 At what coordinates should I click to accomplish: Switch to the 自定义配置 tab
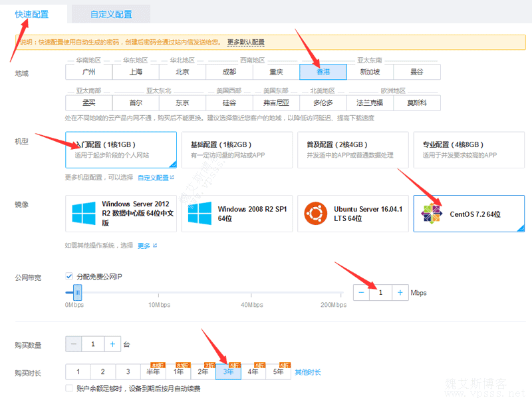[x=111, y=14]
